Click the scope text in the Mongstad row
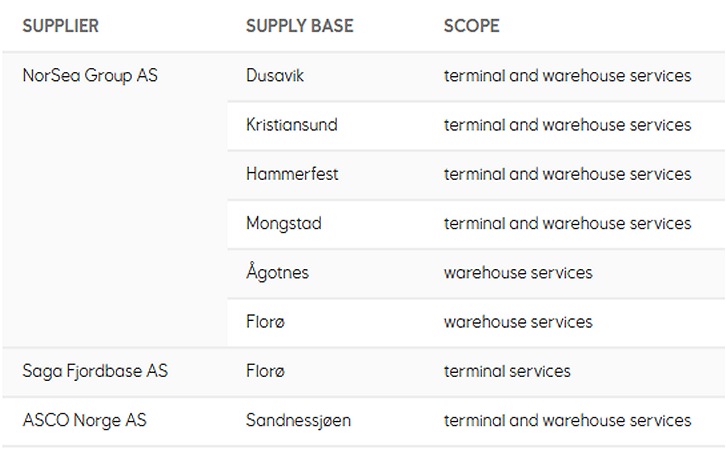This screenshot has width=726, height=450. (x=567, y=223)
